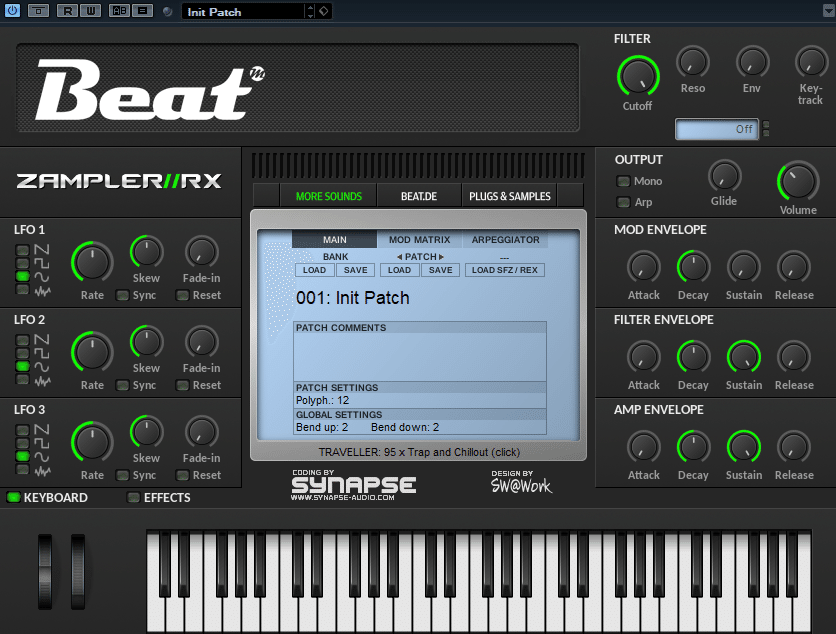Click Mod Envelope Decay knob

(693, 267)
